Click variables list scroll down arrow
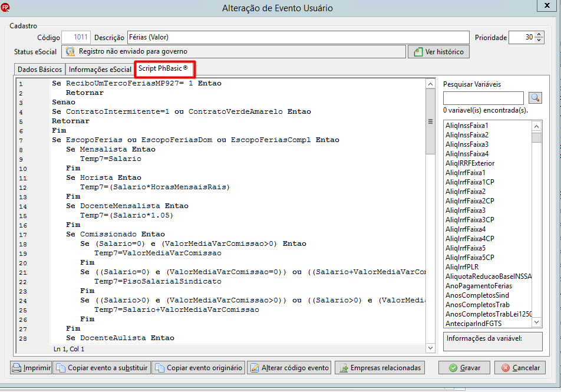 pyautogui.click(x=536, y=322)
